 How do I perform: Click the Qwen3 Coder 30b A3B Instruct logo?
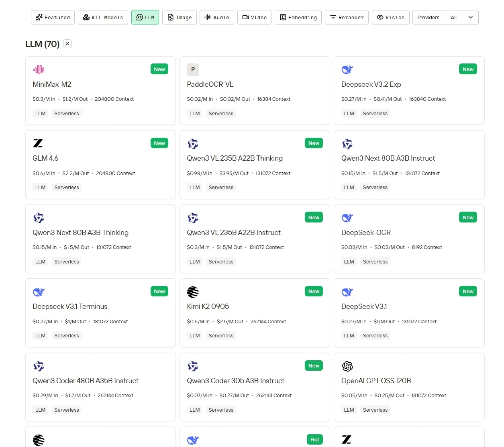193,366
